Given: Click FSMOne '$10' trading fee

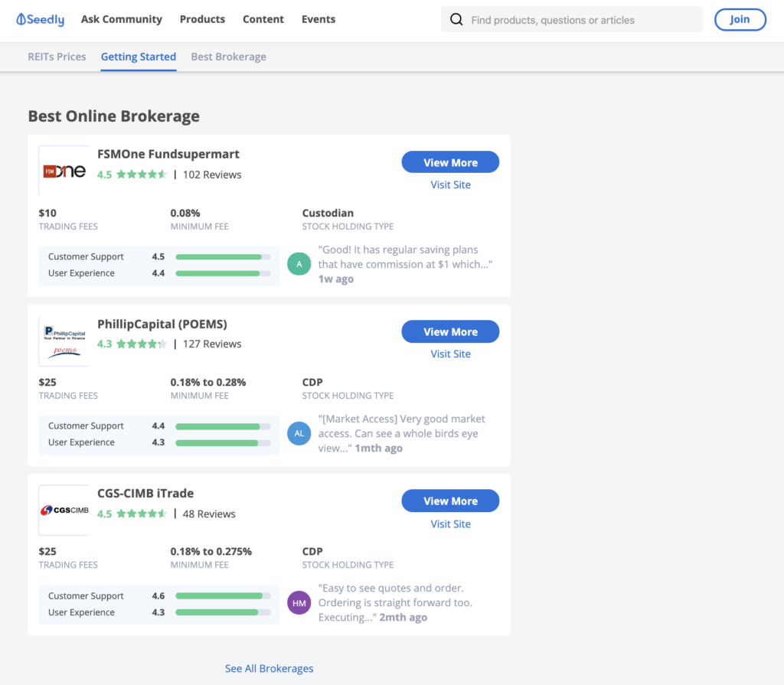Looking at the screenshot, I should 47,213.
